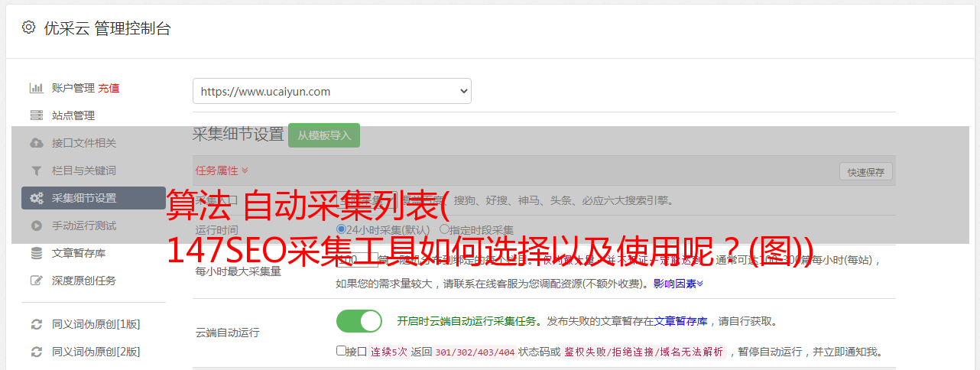Open 账户管理 in the sidebar
Viewport: 980px width, 370px height.
point(73,88)
